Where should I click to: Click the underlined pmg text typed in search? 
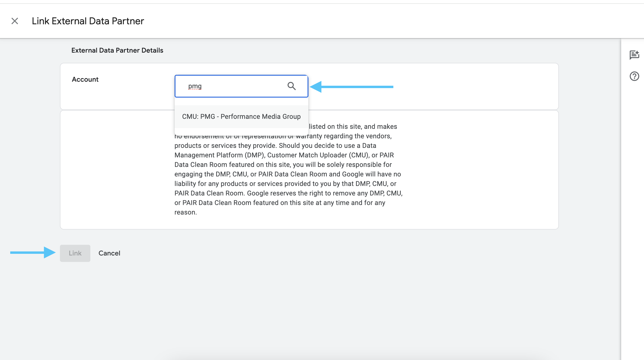195,86
